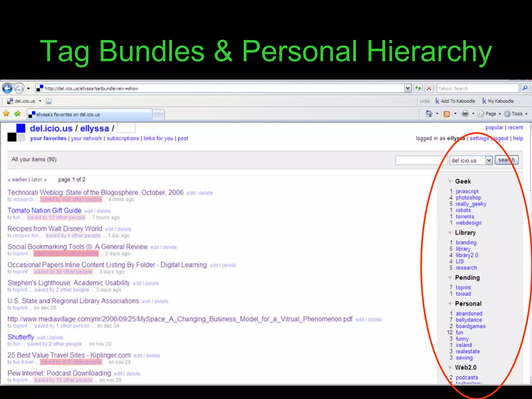
Task: Click the browser Forward arrow button
Action: tap(19, 89)
